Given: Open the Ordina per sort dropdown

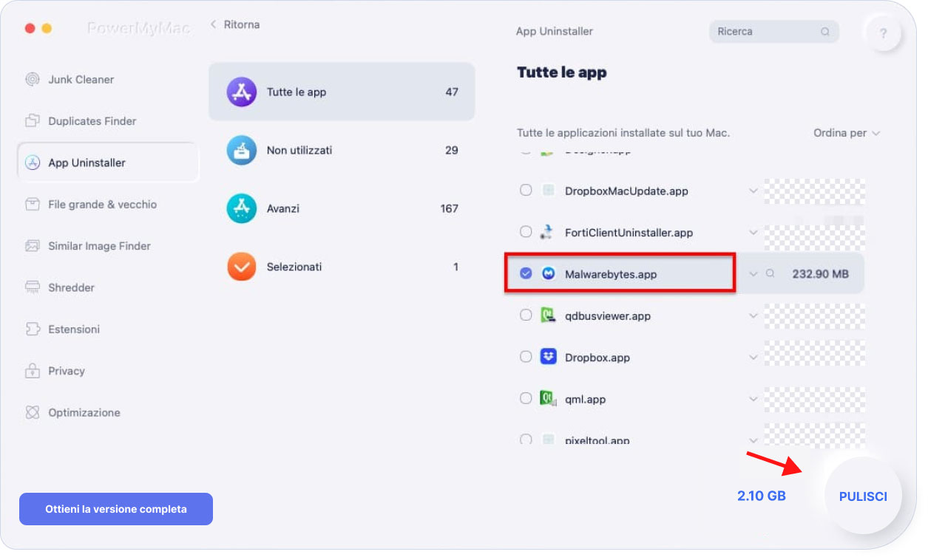Looking at the screenshot, I should [847, 133].
